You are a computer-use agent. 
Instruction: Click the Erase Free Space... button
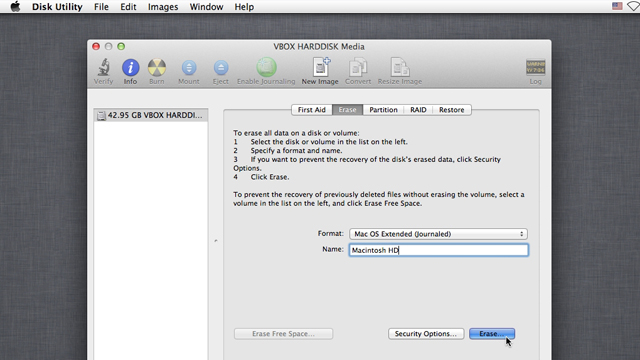tap(283, 334)
